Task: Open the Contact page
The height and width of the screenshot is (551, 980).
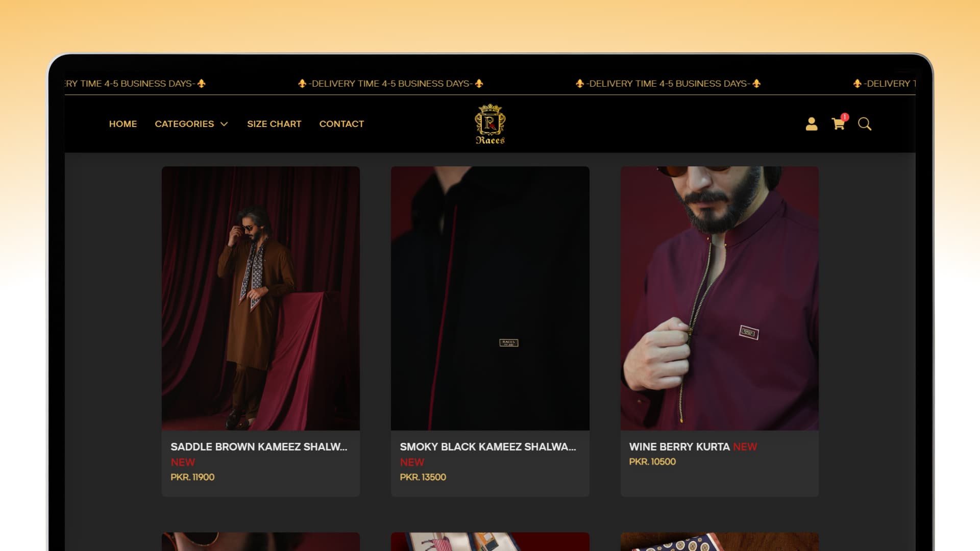Action: point(341,124)
